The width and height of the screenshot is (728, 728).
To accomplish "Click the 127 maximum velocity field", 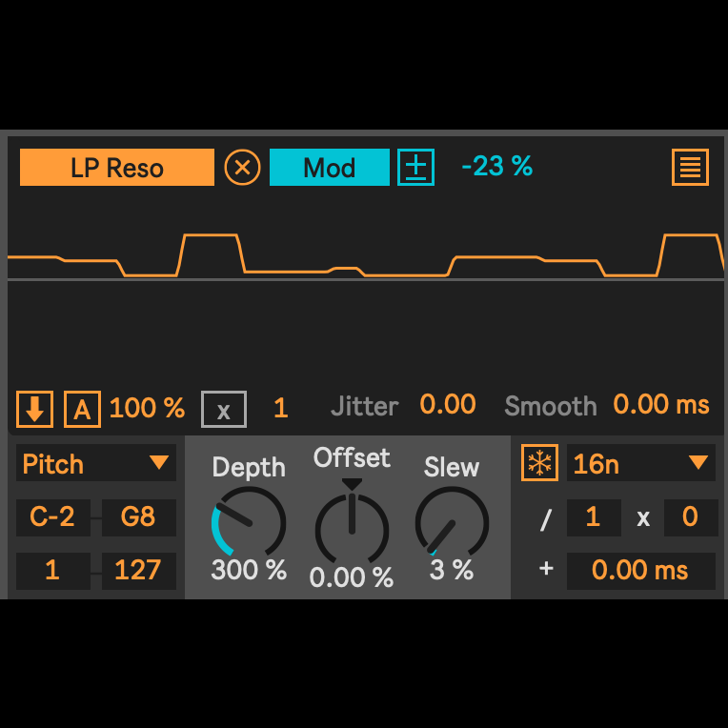I will 138,570.
